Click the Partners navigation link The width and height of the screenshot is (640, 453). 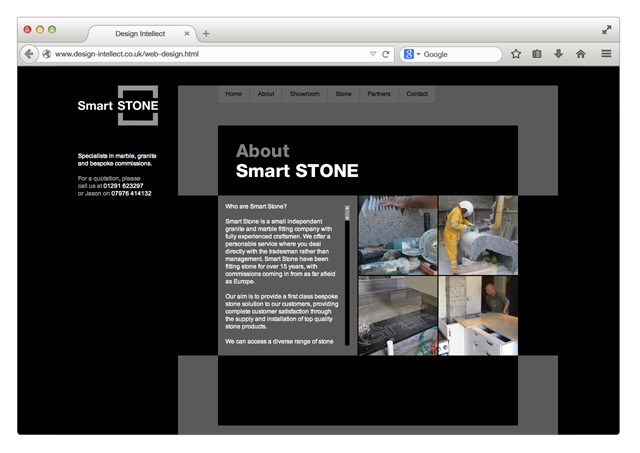pyautogui.click(x=379, y=94)
